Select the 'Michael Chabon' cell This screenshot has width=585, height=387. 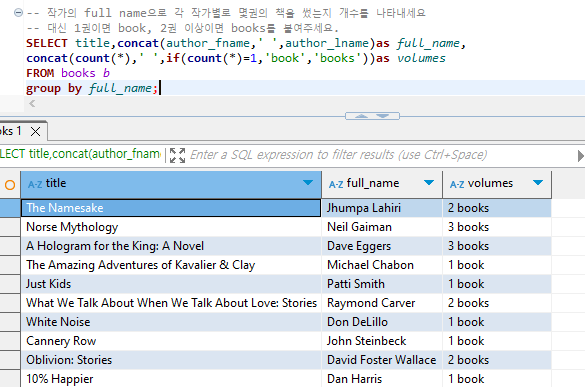coord(382,265)
